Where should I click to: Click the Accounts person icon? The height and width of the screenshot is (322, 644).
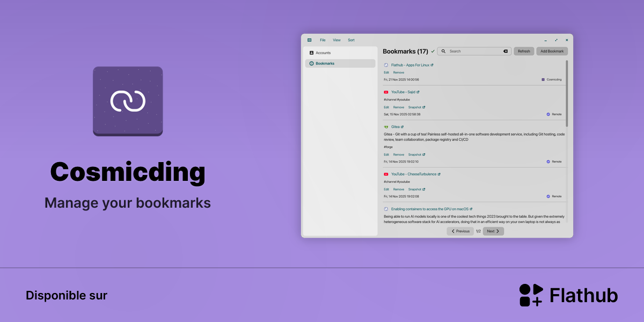[x=312, y=53]
